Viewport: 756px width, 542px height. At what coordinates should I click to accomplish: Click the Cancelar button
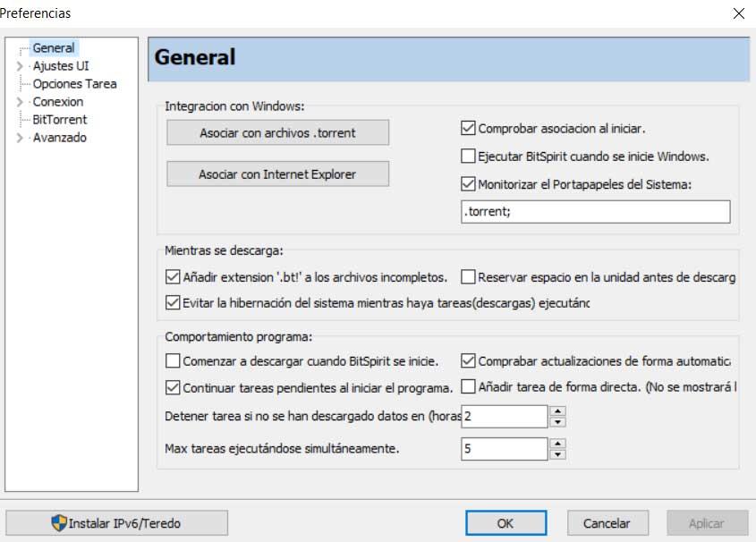[x=607, y=523]
